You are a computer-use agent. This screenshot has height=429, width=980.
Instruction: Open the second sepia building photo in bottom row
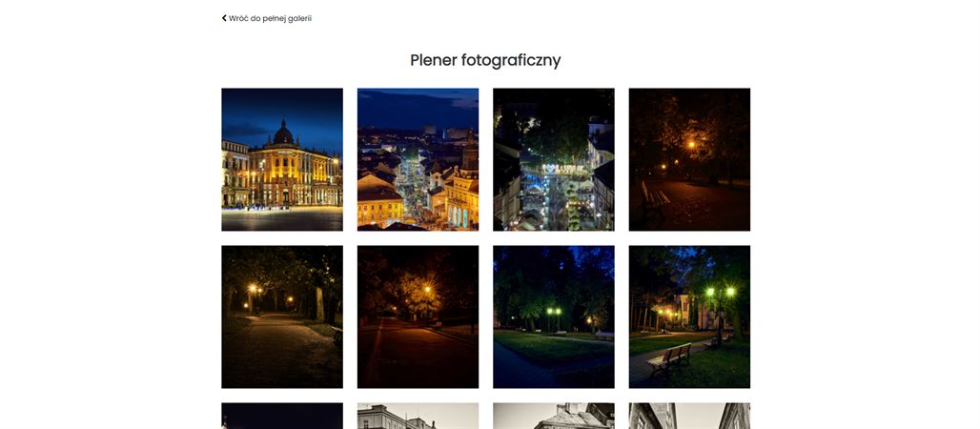click(418, 416)
